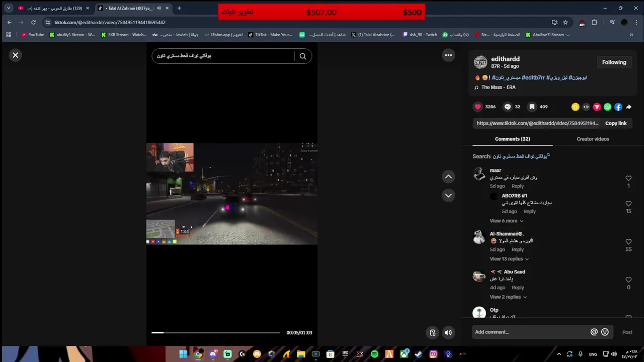Viewport: 644px width, 362px height.
Task: Open Steam from the taskbar
Action: tap(419, 354)
